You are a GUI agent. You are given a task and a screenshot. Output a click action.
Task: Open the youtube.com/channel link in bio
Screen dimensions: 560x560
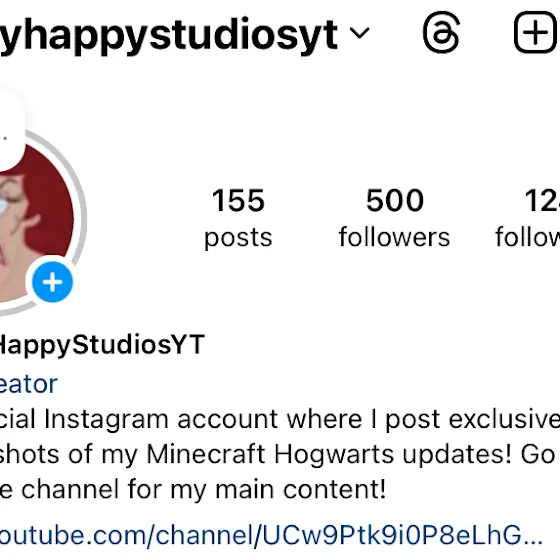271,535
